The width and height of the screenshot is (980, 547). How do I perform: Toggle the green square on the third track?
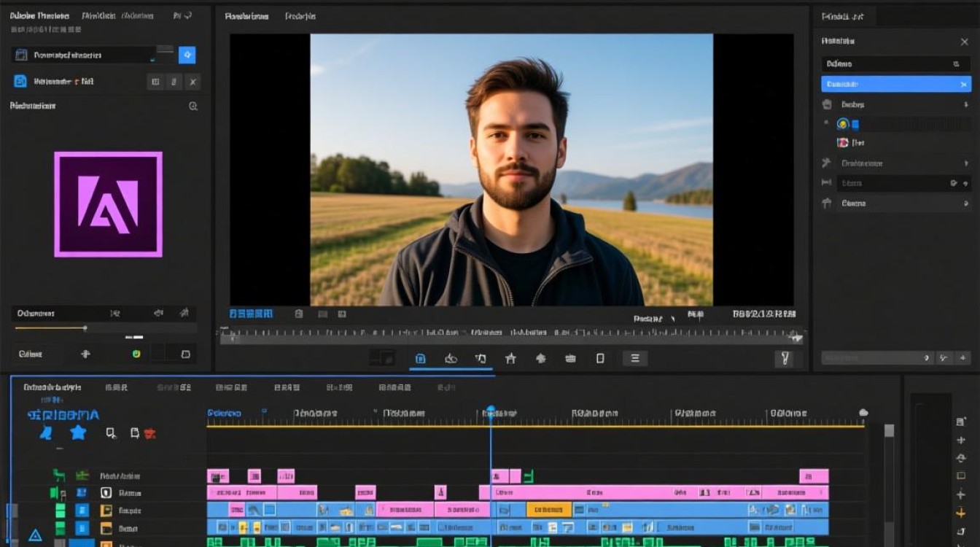61,511
